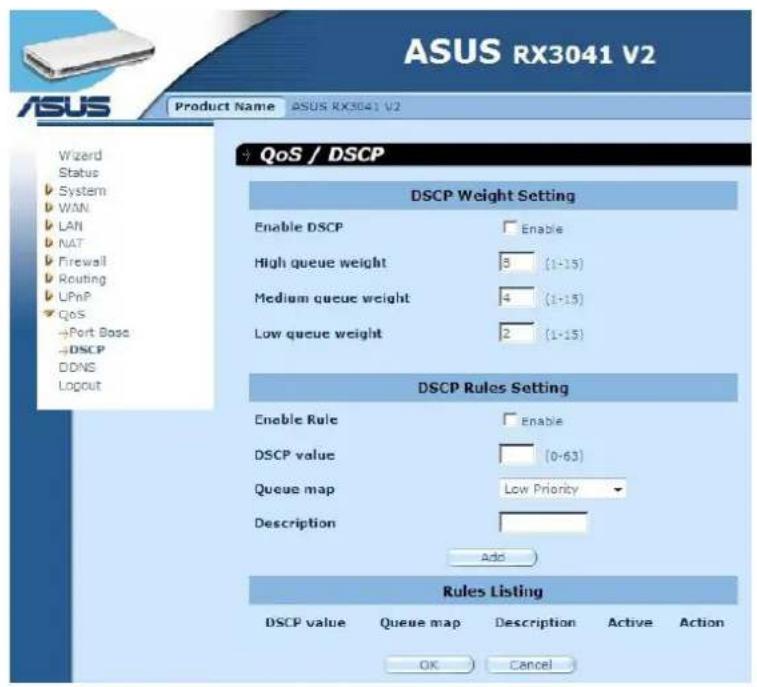Click the Rules Listing heading

click(x=493, y=591)
